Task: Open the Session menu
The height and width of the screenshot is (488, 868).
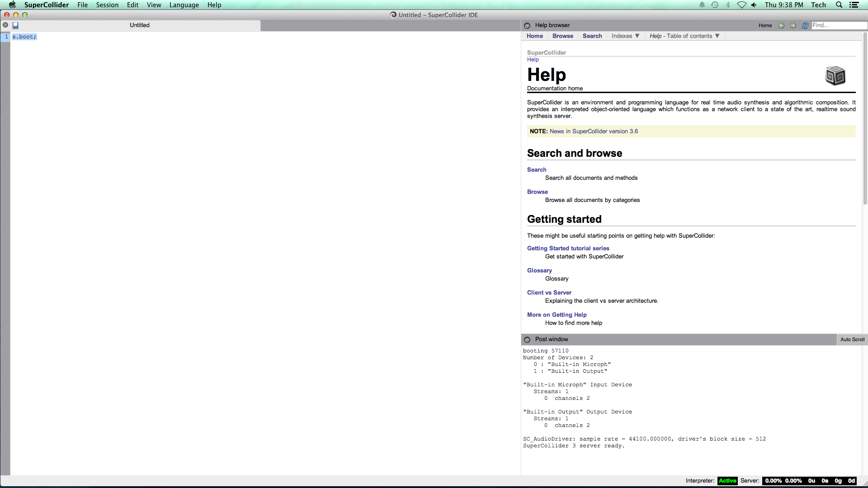Action: 107,5
